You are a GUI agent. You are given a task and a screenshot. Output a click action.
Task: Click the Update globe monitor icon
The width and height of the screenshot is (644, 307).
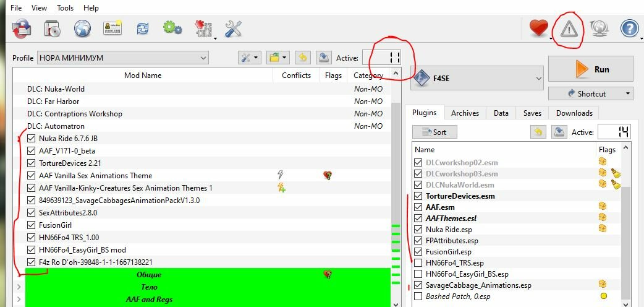coord(600,29)
